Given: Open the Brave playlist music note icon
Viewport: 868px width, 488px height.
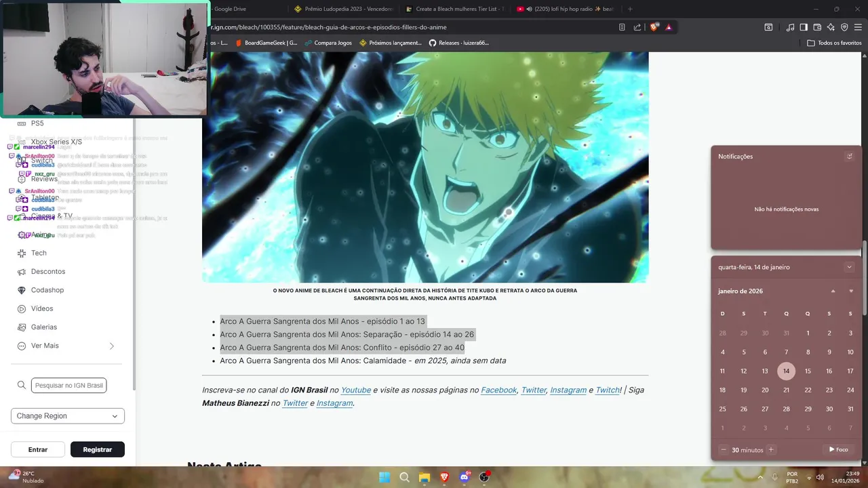Looking at the screenshot, I should click(x=790, y=27).
